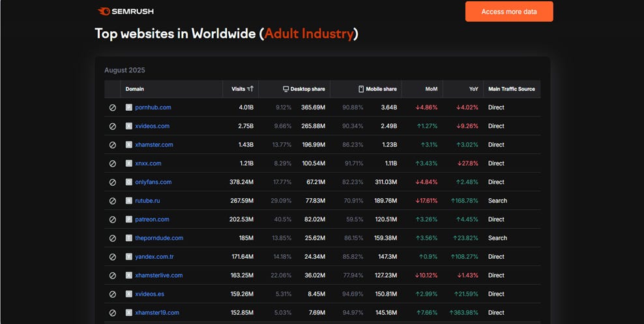Click Direct traffic source in patreon.com row
Viewport: 644px width, 324px height.
pyautogui.click(x=496, y=219)
